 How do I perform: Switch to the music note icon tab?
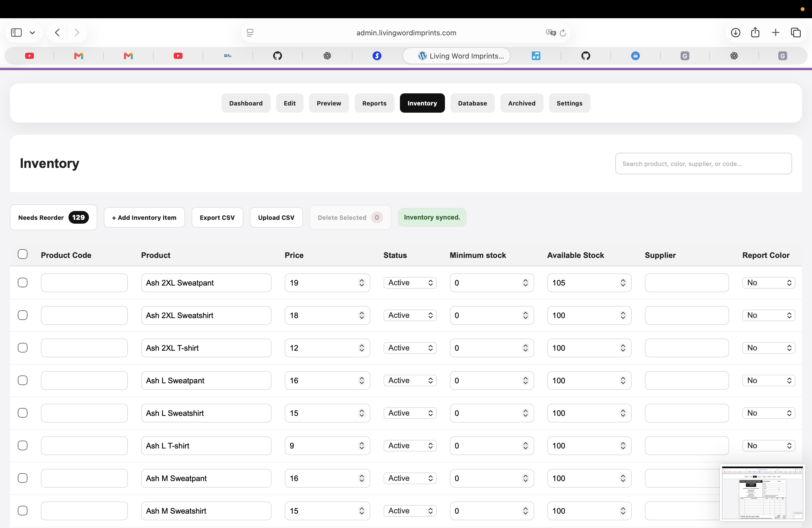pyautogui.click(x=536, y=56)
